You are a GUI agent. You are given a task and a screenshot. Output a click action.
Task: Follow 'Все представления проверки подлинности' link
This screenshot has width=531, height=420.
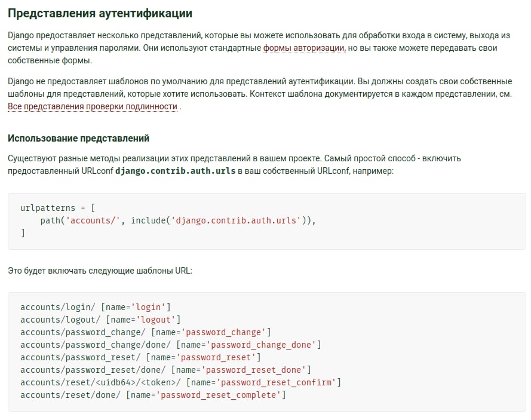[93, 106]
